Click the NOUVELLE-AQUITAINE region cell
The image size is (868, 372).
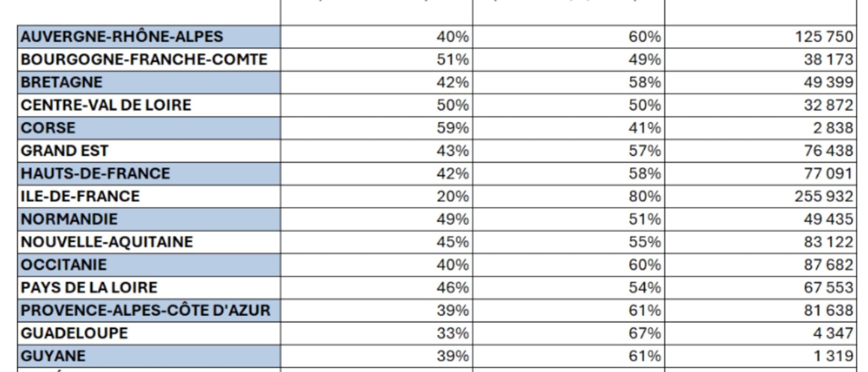tap(107, 242)
